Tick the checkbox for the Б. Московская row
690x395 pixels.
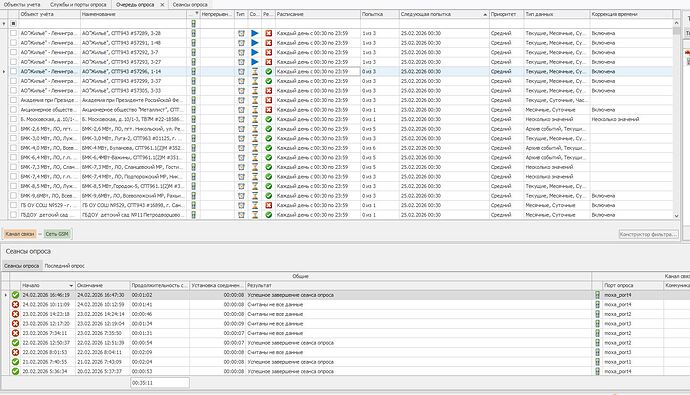pos(14,120)
